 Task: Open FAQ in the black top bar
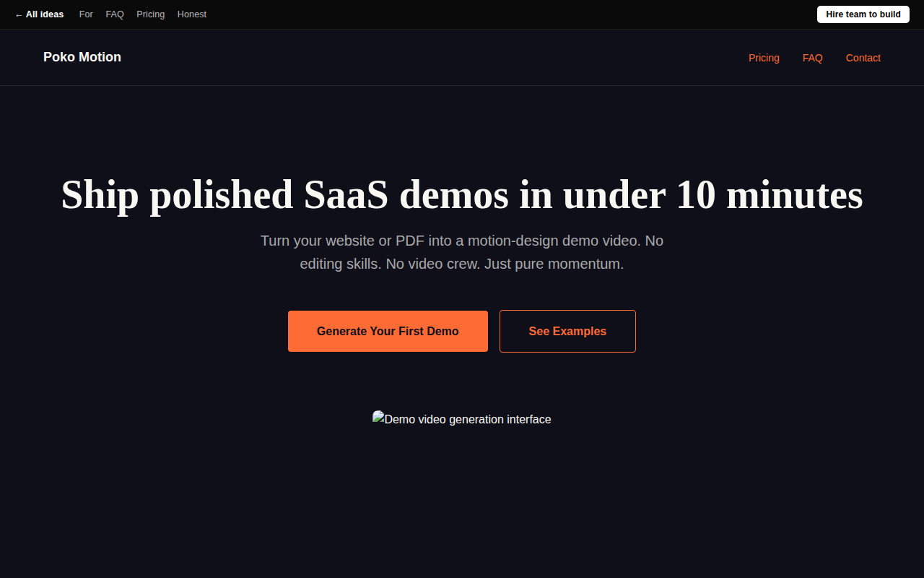click(115, 14)
